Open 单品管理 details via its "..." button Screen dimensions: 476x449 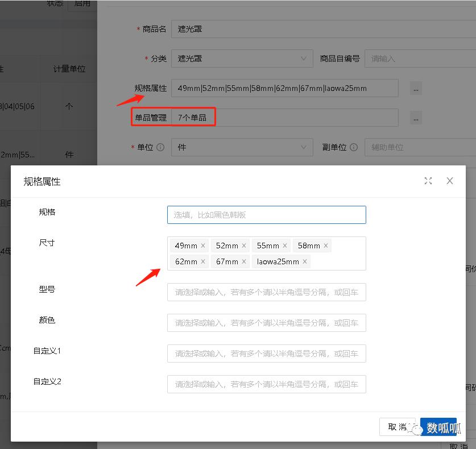[x=416, y=118]
